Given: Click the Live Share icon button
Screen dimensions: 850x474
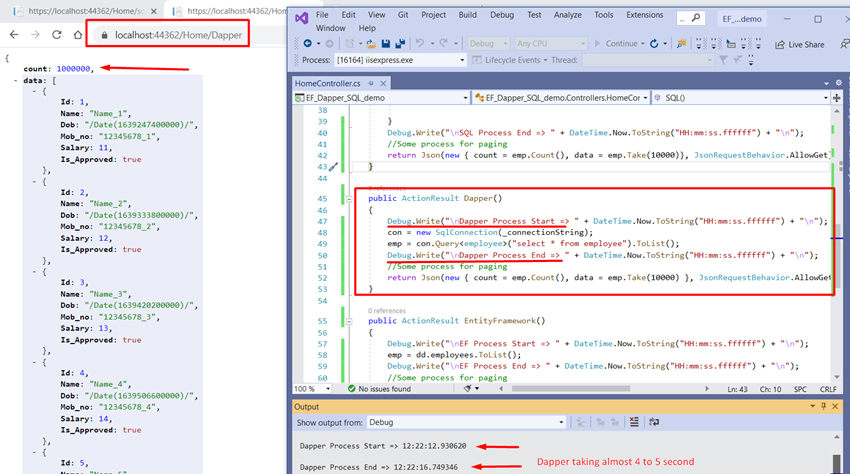Looking at the screenshot, I should coord(800,44).
